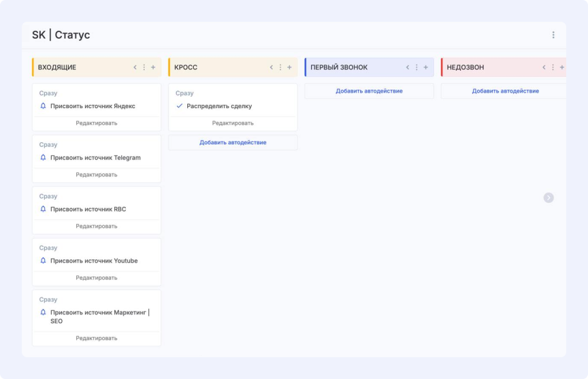This screenshot has height=379, width=588.
Task: Click Добавить автодействие in КРОСС column
Action: tap(233, 143)
